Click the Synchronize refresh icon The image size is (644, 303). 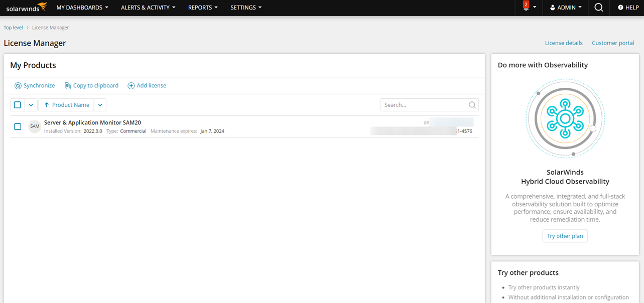(x=18, y=86)
